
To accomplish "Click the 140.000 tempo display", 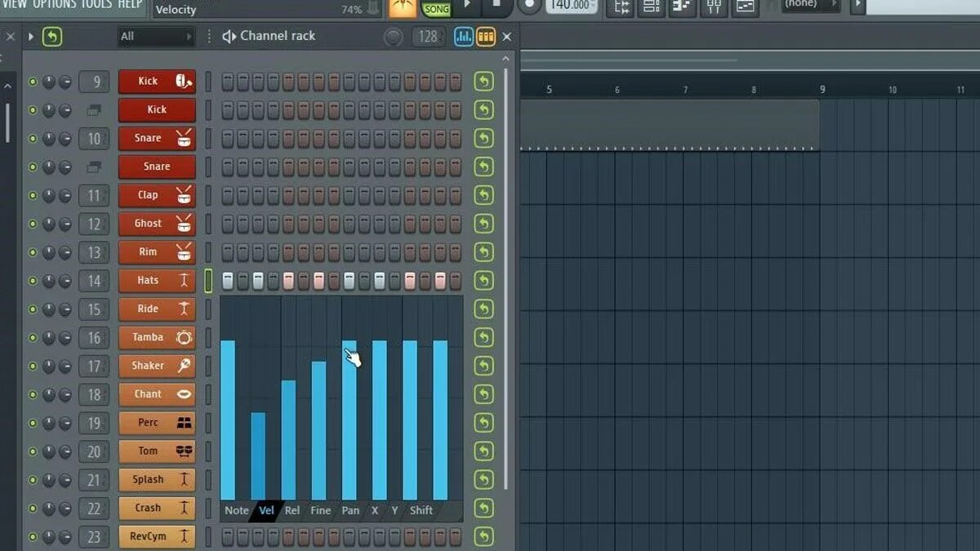I will pyautogui.click(x=570, y=5).
